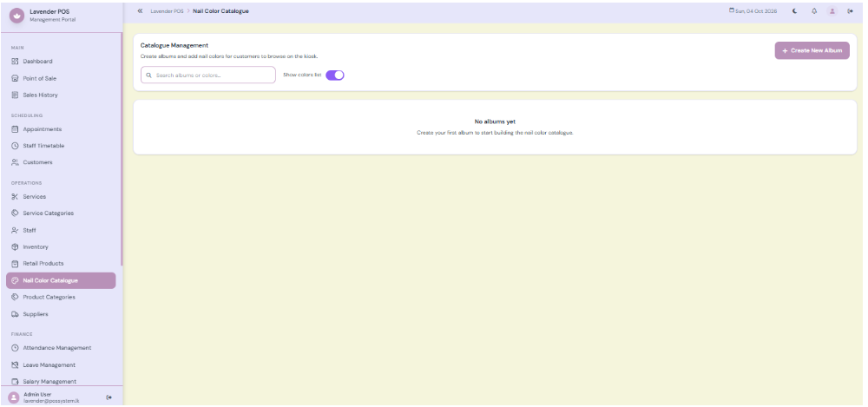Image resolution: width=868 pixels, height=407 pixels.
Task: Click the Nail Color Catalogue breadcrumb
Action: click(220, 11)
